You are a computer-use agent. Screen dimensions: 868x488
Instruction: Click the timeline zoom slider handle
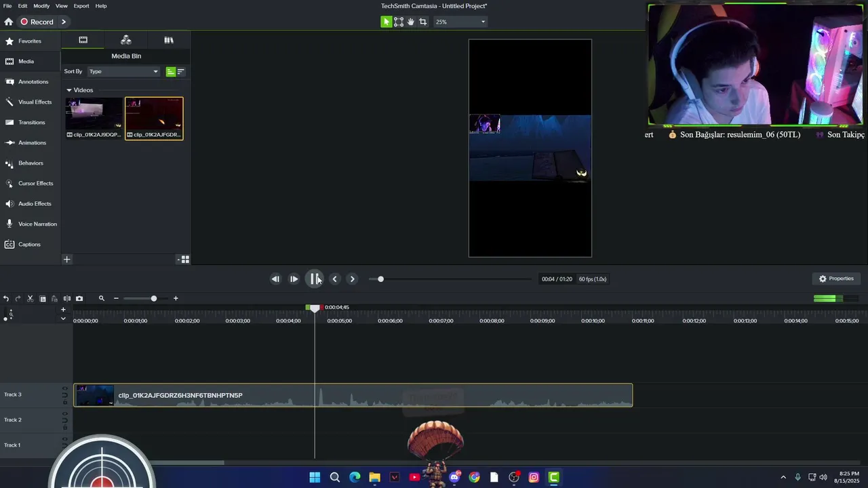pyautogui.click(x=154, y=299)
